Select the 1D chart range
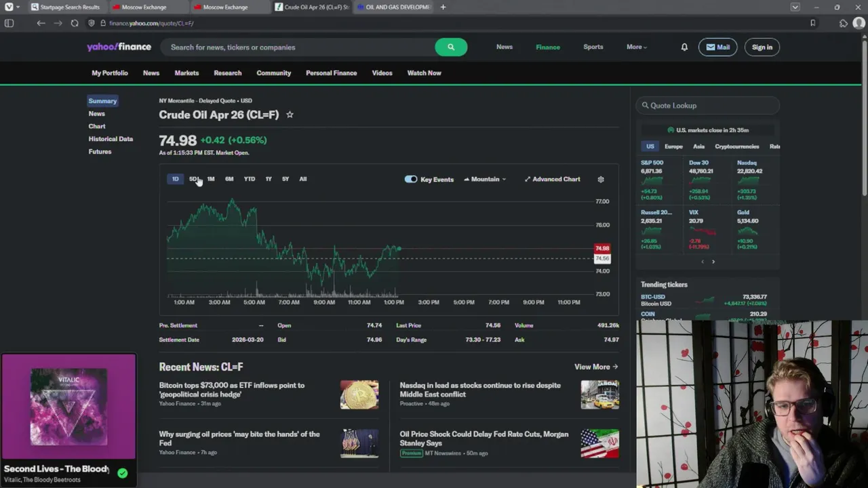868x488 pixels. coord(175,179)
